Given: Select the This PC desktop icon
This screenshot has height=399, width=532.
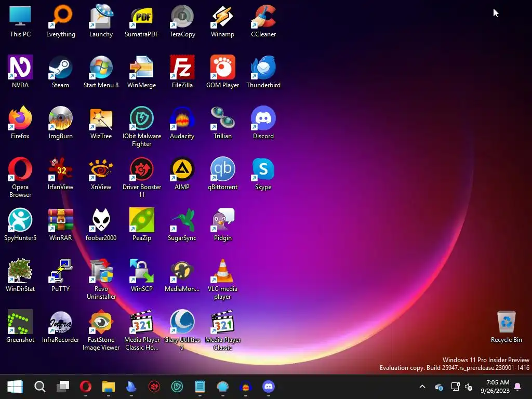Looking at the screenshot, I should pyautogui.click(x=20, y=21).
